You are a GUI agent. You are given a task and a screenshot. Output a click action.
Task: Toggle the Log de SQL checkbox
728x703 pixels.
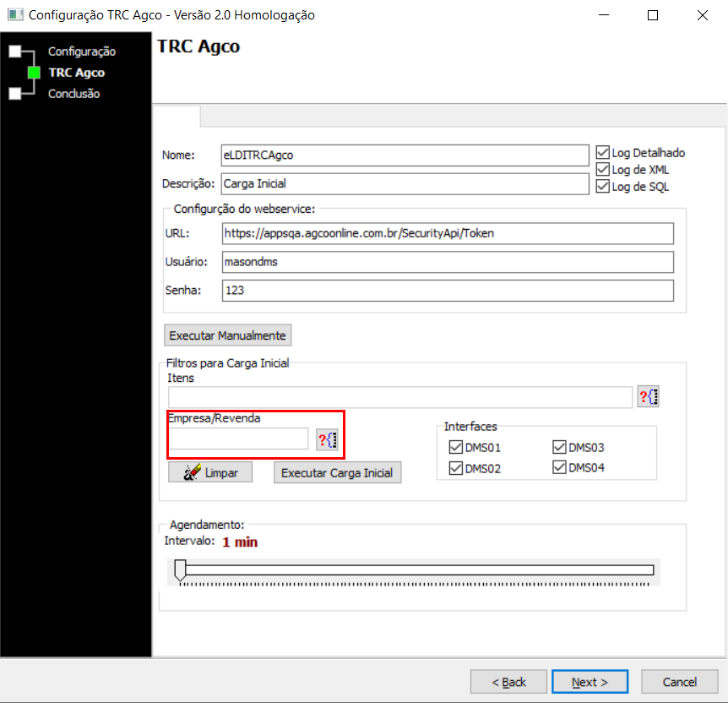point(603,187)
